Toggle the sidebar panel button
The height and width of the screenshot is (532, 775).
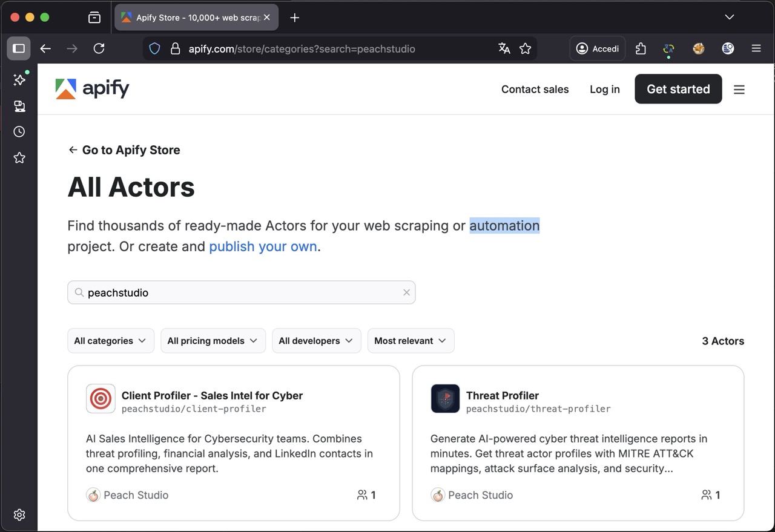click(19, 48)
